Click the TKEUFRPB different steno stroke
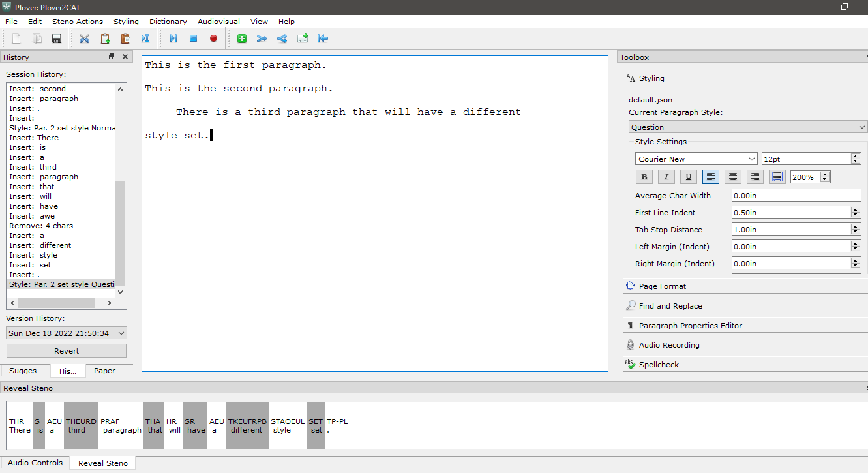This screenshot has height=473, width=868. [x=247, y=425]
